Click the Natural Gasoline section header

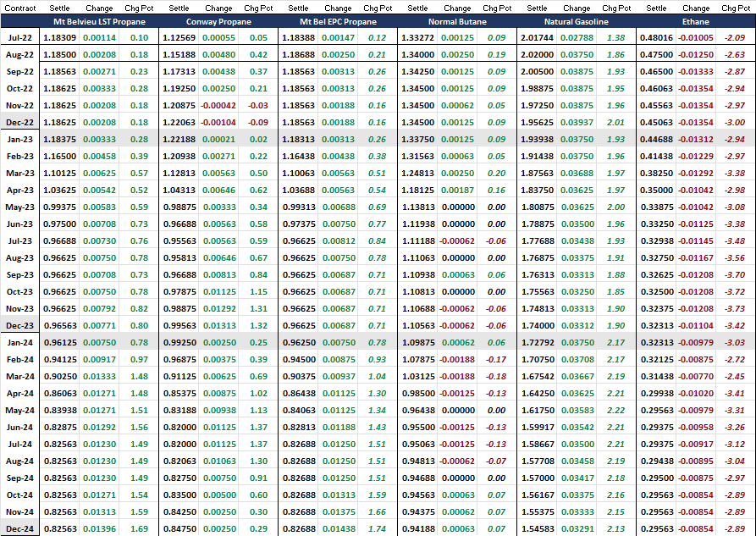tap(577, 22)
